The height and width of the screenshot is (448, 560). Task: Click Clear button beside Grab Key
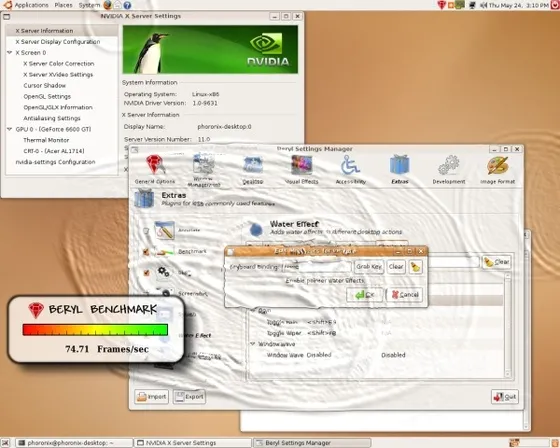[x=396, y=267]
